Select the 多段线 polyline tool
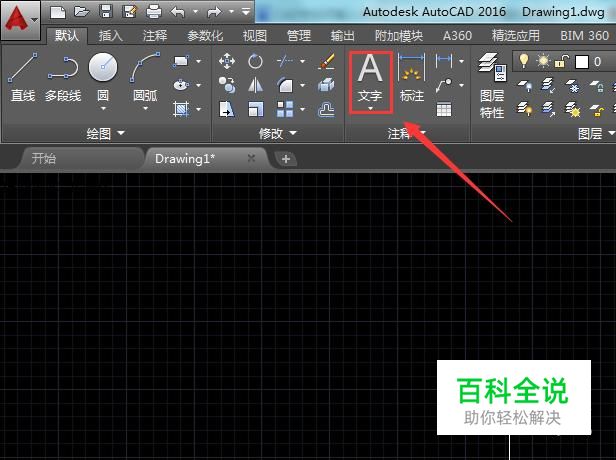Image resolution: width=616 pixels, height=460 pixels. pos(63,77)
